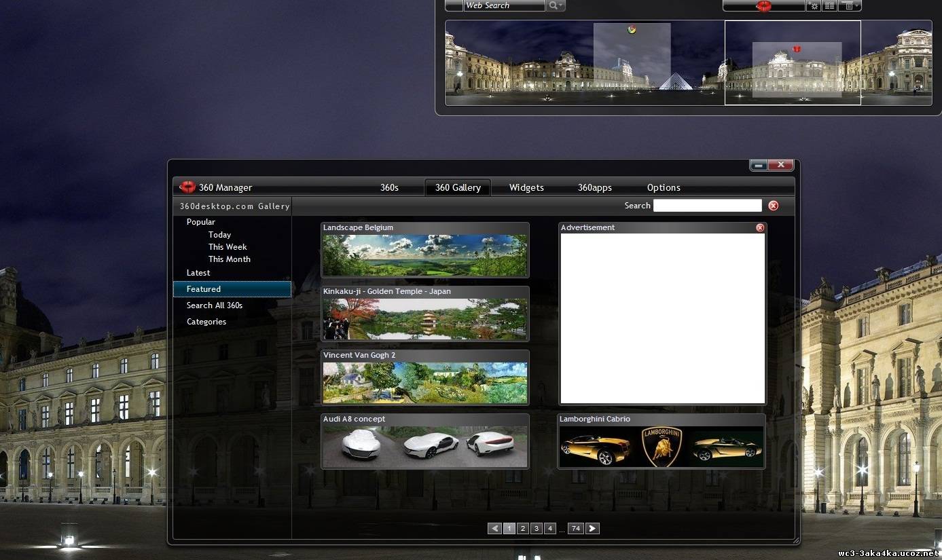Open the Lamborghini Cabrio thumbnail
Screen dimensions: 942x560
[x=661, y=447]
